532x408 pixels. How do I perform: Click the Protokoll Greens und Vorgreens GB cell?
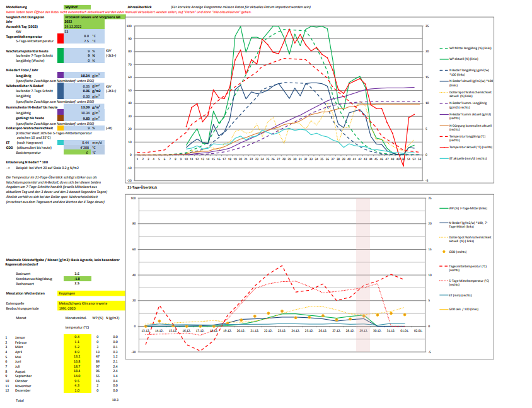pos(95,17)
